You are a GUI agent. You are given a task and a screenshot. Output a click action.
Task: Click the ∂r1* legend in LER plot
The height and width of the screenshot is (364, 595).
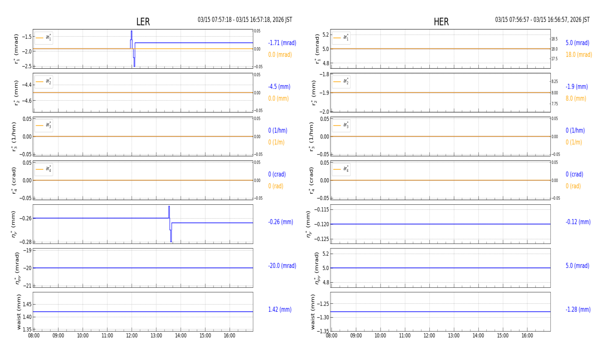44,38
